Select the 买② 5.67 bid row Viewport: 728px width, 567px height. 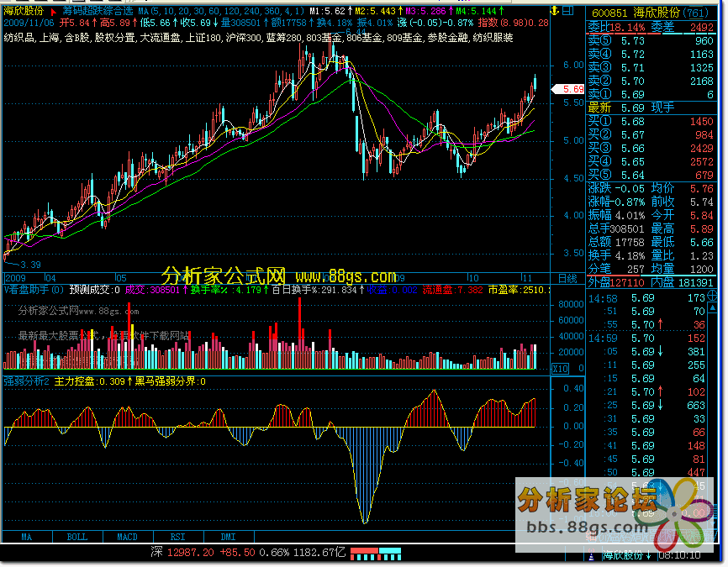click(651, 135)
